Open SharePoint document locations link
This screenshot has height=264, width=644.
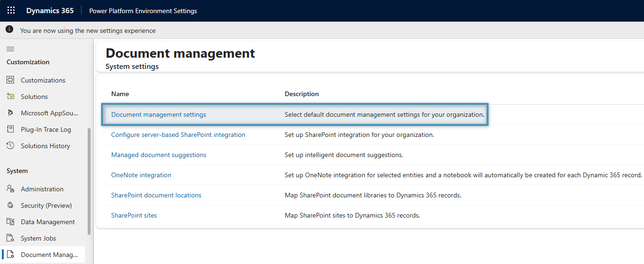click(156, 195)
